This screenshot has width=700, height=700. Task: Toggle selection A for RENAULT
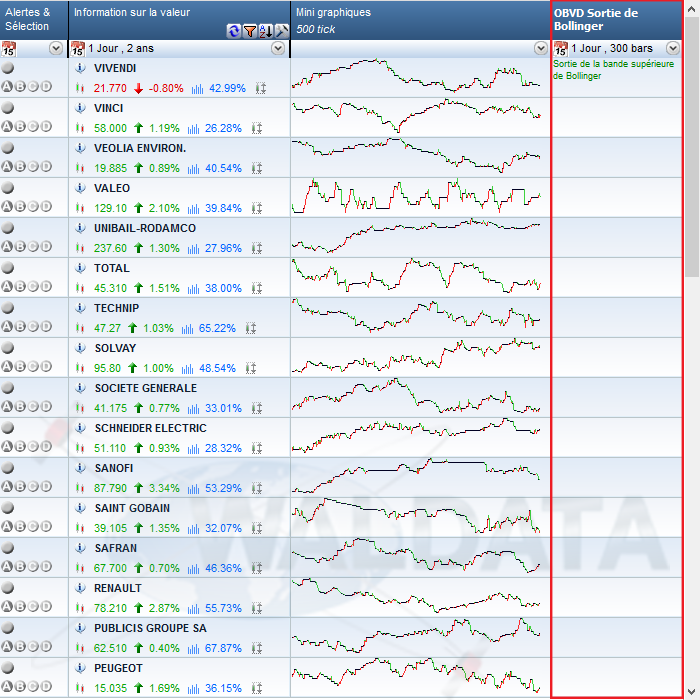click(x=7, y=606)
